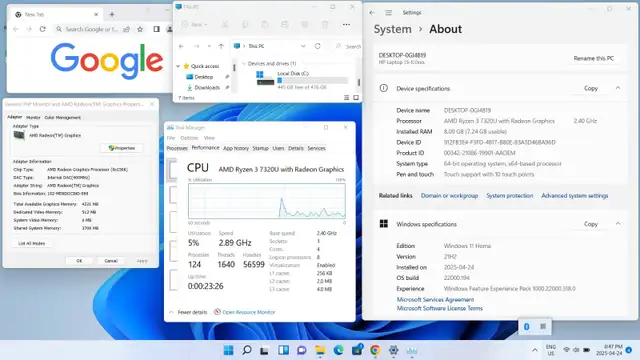
Task: Select the Monitor tab in graphics properties
Action: (33, 118)
